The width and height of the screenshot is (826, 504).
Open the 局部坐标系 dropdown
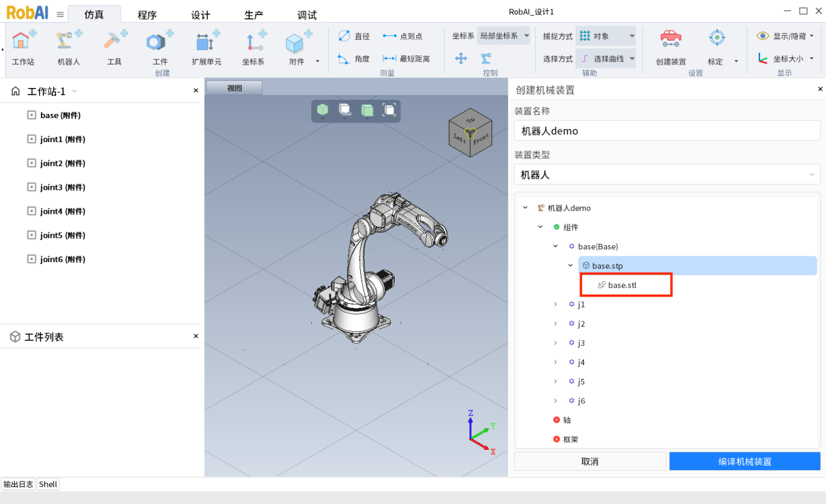[504, 36]
